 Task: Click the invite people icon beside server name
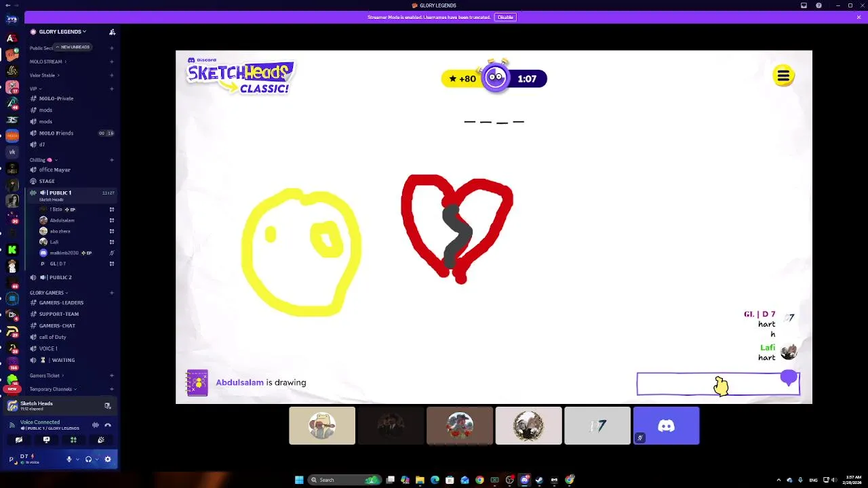[112, 32]
